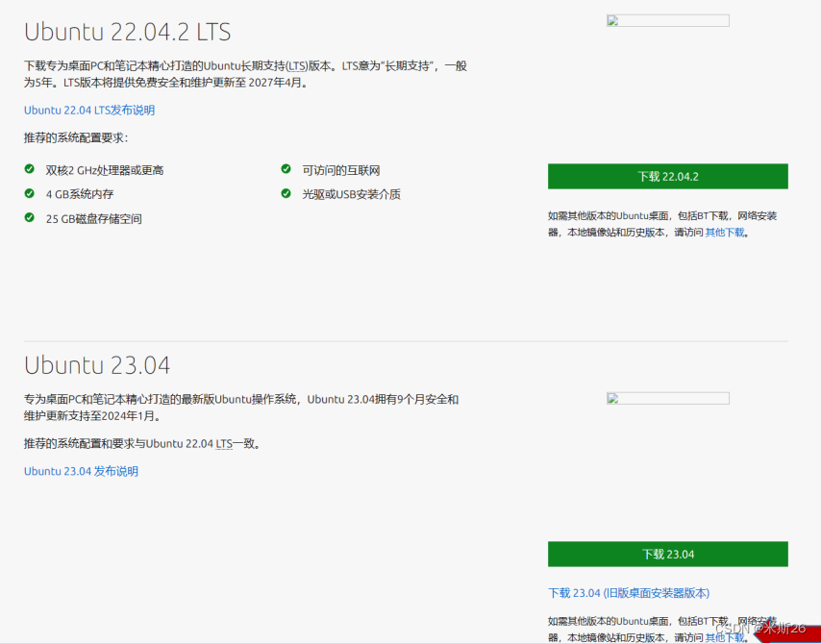The image size is (821, 644).
Task: Click the green 下载 22.04.2 download button
Action: 667,177
